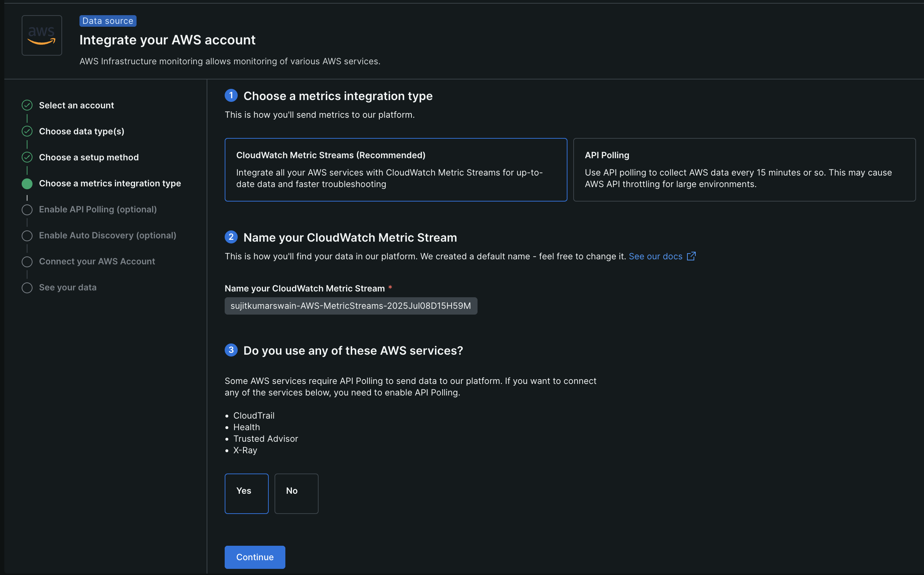Click the green current-step circle icon
924x575 pixels.
tap(27, 183)
